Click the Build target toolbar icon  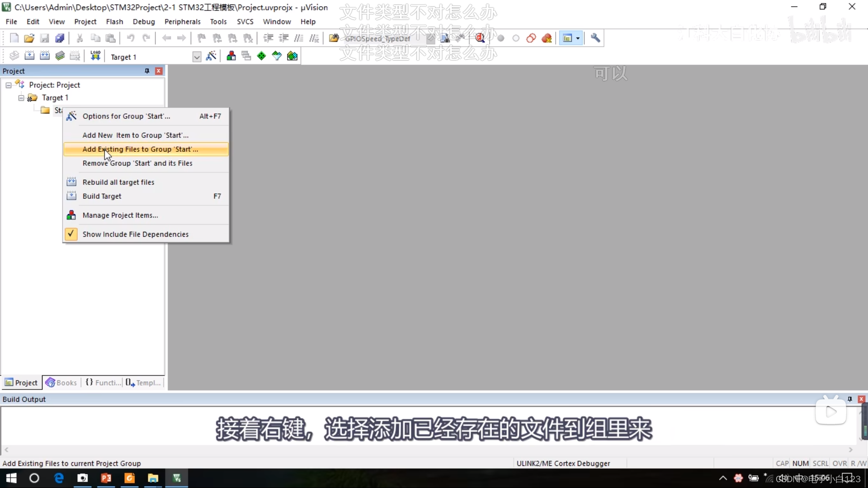pos(29,56)
